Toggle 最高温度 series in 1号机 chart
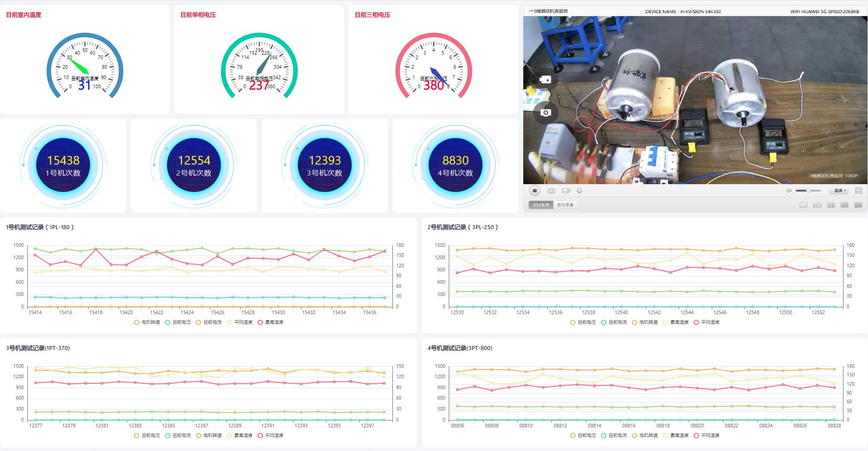Image resolution: width=868 pixels, height=451 pixels. point(270,322)
